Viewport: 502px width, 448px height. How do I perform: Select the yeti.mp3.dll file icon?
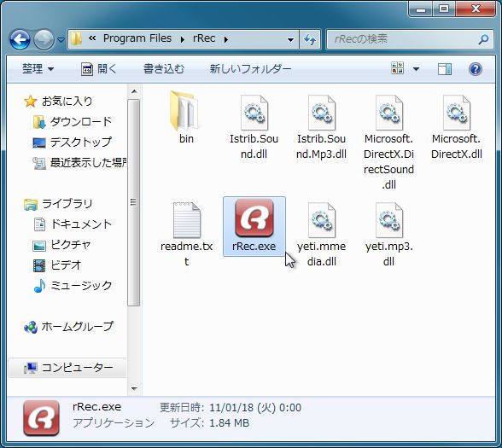pos(389,220)
